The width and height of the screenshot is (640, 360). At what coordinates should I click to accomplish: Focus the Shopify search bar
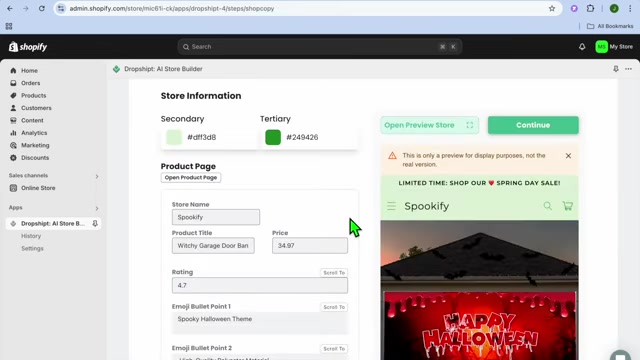320,47
